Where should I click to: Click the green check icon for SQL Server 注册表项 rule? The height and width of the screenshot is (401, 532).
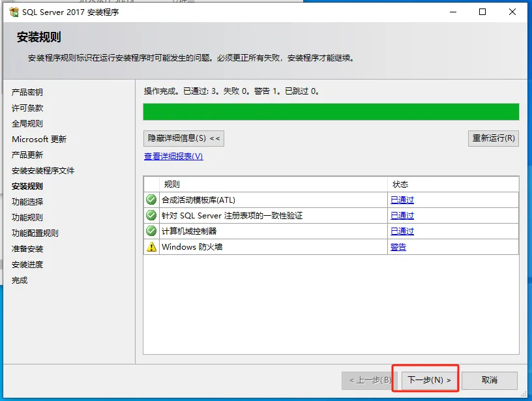pyautogui.click(x=151, y=215)
